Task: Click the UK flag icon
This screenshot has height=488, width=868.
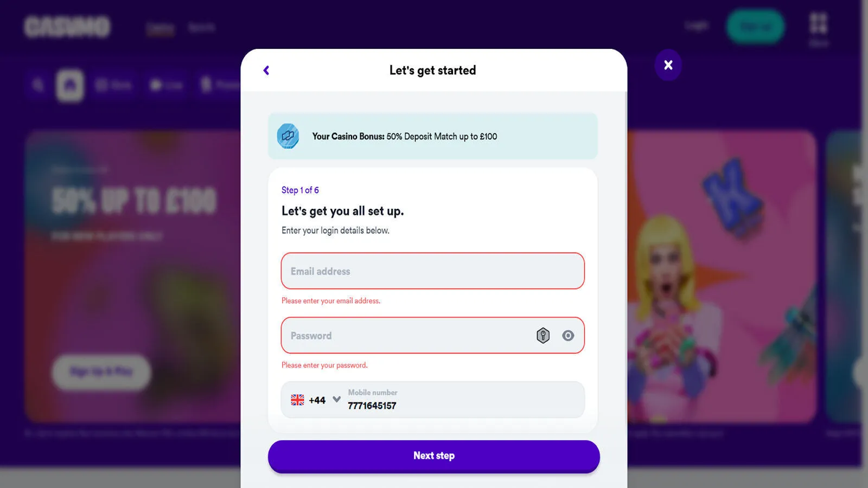Action: [297, 400]
